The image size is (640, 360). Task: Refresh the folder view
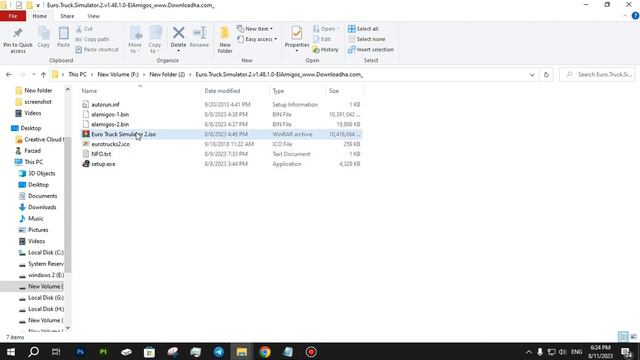point(546,75)
